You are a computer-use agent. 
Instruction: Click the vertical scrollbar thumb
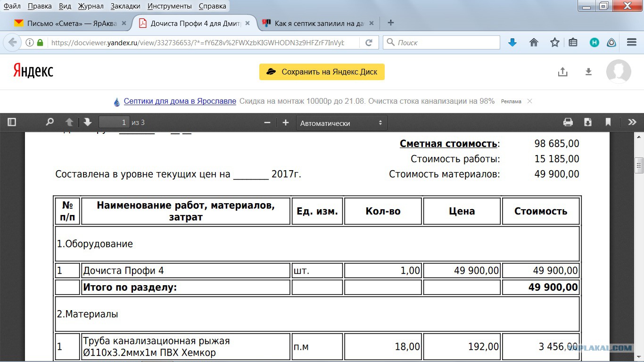point(639,165)
